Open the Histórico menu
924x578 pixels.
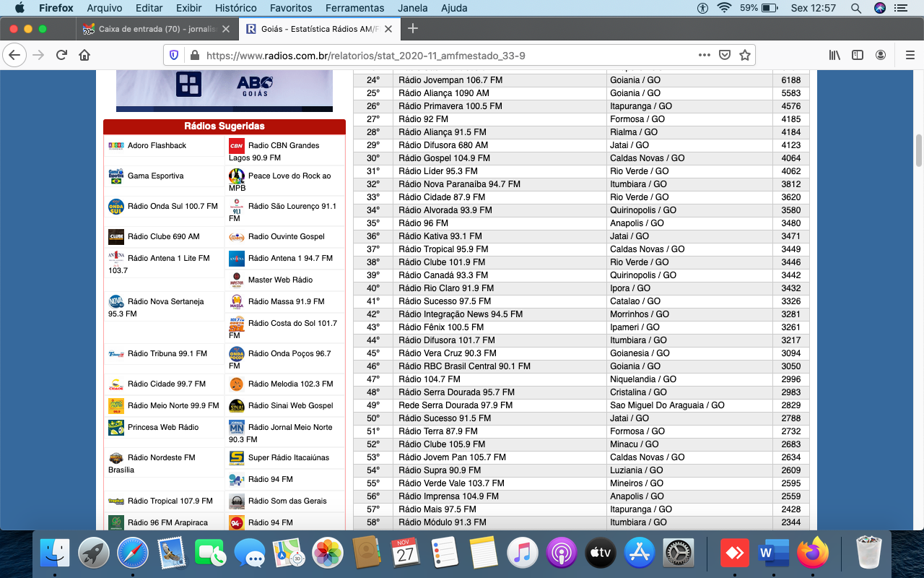coord(235,8)
